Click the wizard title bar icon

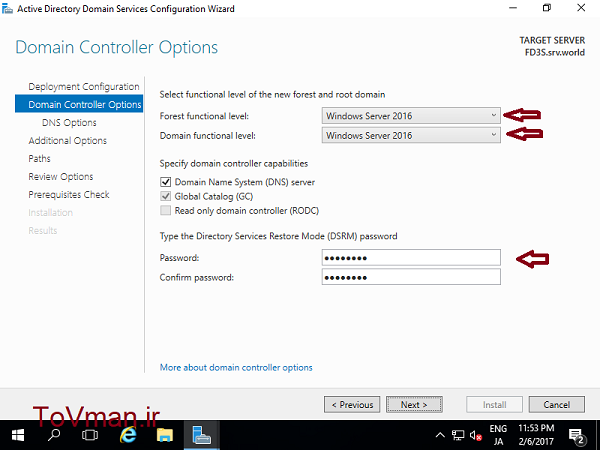7,8
